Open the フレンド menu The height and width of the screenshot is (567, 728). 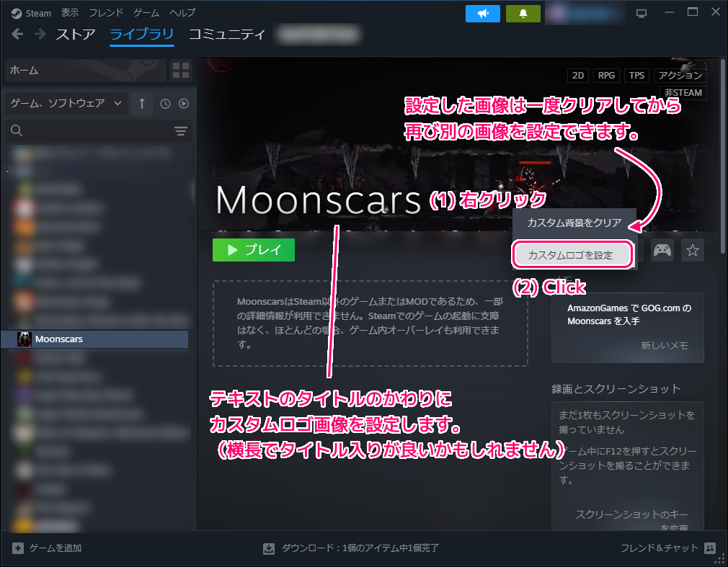[107, 13]
